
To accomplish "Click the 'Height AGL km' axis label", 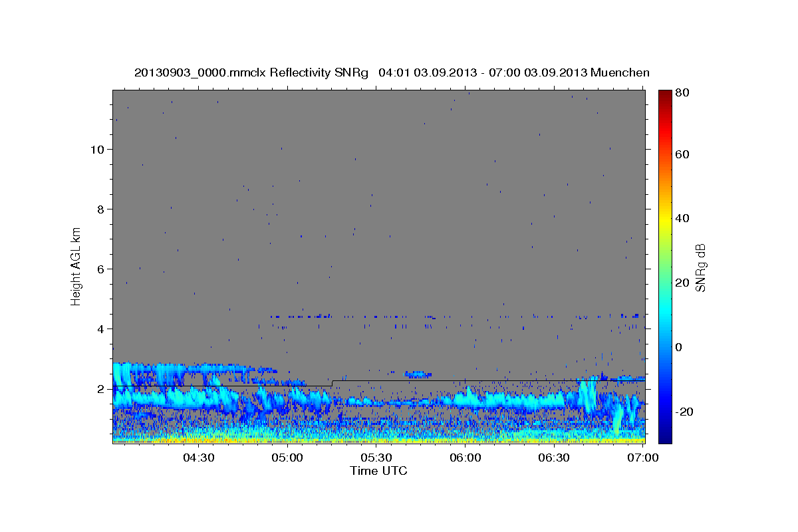I will pos(76,266).
